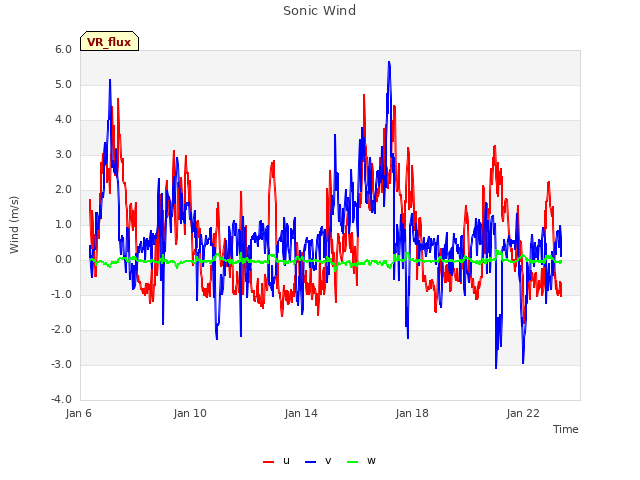Select the Jan 14 x-axis label

301,413
